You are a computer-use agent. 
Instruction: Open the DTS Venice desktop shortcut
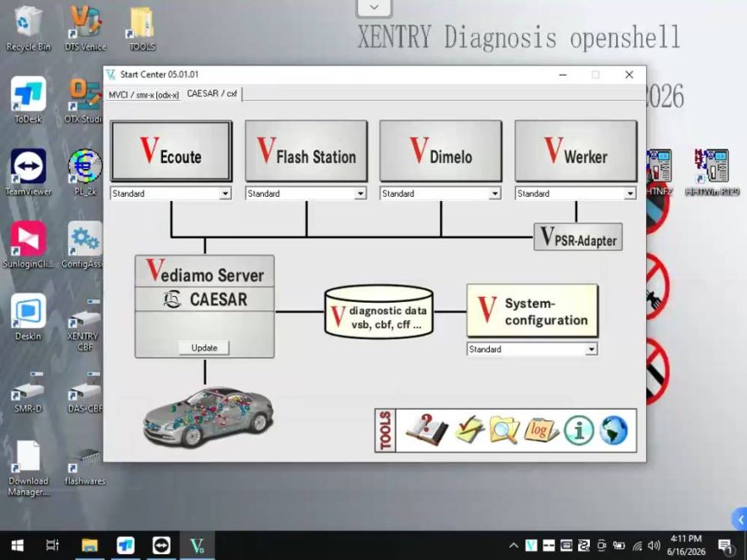click(x=85, y=28)
